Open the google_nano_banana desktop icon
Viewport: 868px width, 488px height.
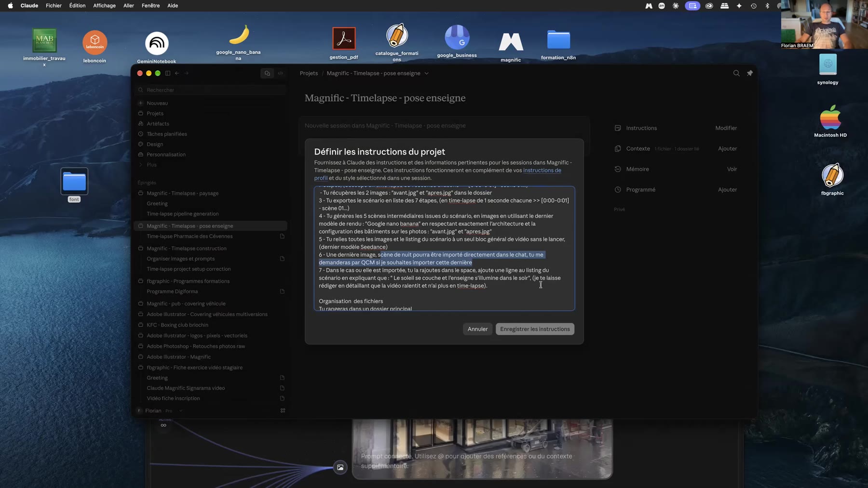[x=238, y=42]
